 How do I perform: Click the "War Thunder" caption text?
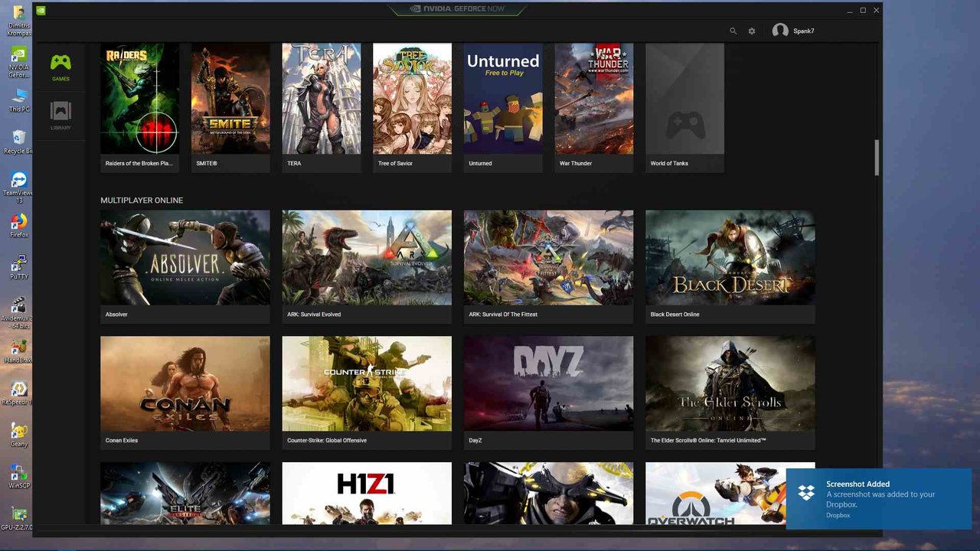[x=576, y=163]
